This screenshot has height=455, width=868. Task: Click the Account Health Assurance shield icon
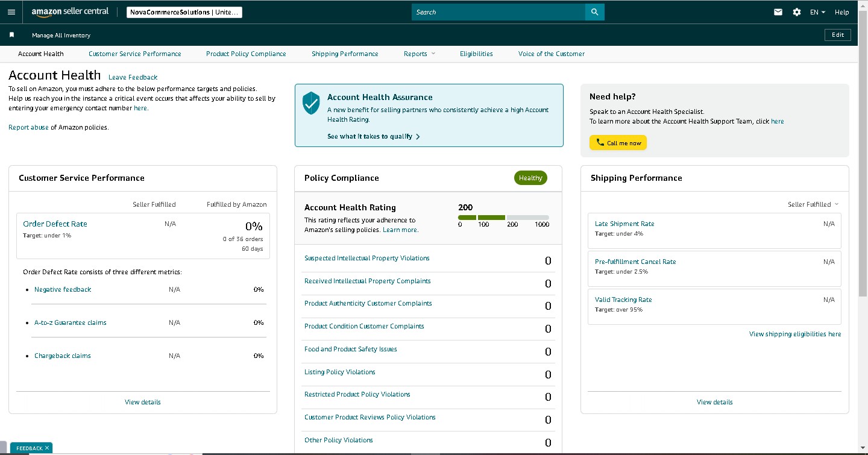point(310,103)
